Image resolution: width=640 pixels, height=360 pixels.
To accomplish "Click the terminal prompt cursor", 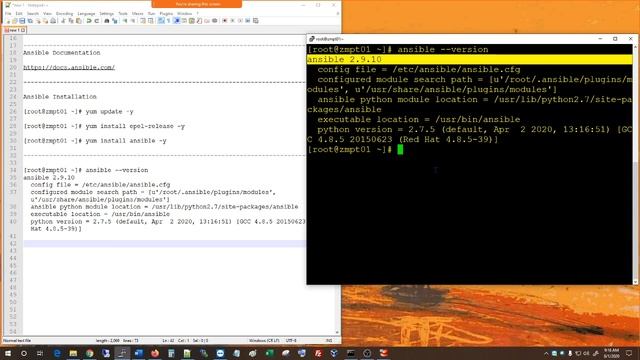I will 400,149.
